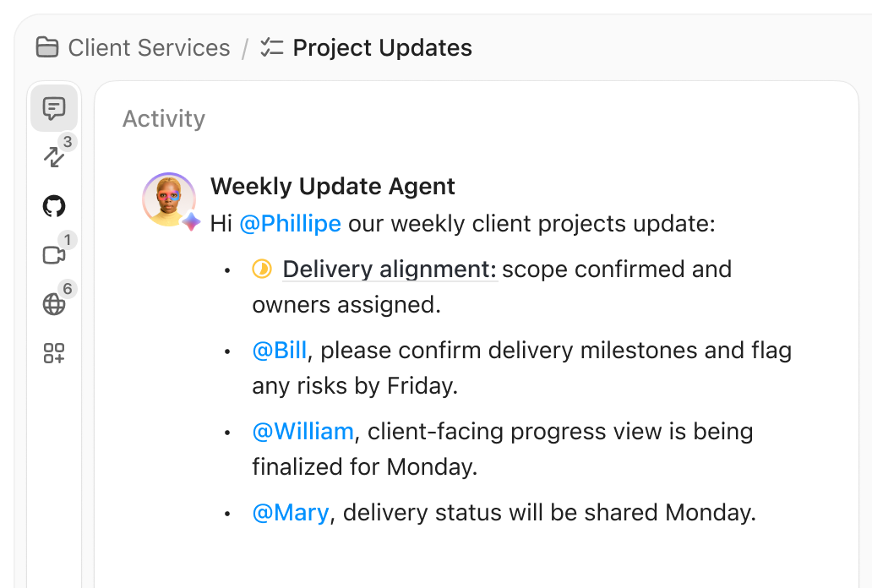
Task: Click the add apps icon at the sidebar bottom
Action: click(53, 354)
